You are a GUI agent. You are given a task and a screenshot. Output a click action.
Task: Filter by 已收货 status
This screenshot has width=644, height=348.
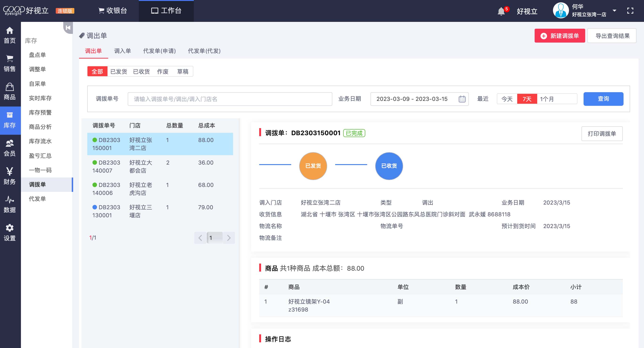141,71
